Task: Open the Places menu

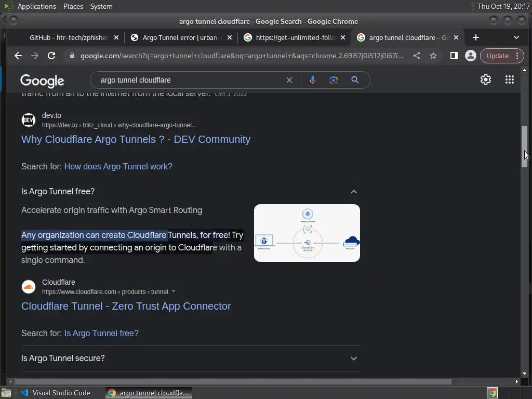Action: point(73,6)
